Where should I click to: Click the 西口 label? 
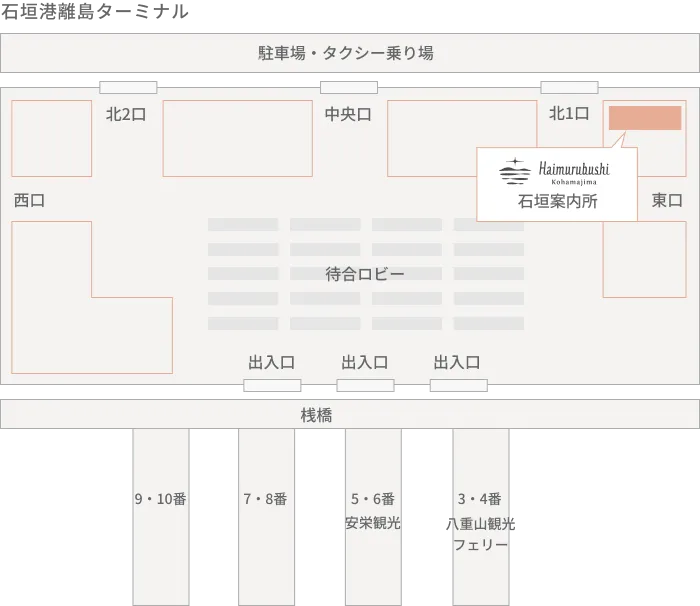[29, 200]
